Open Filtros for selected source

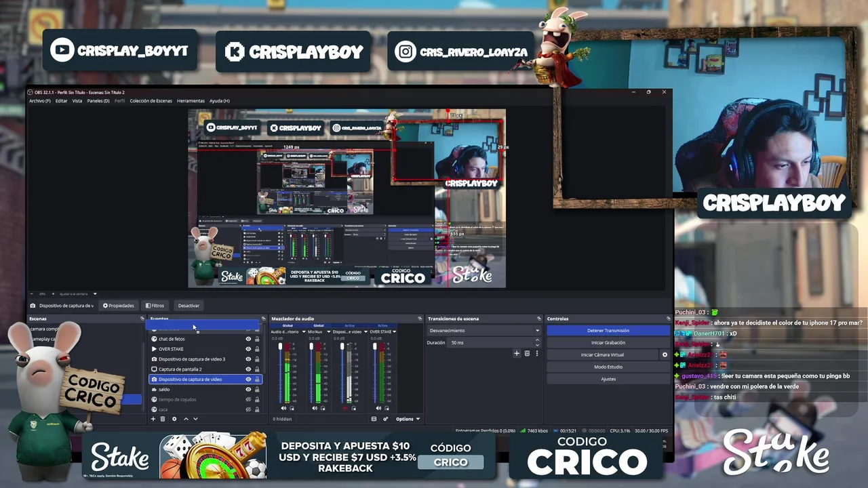tap(155, 306)
